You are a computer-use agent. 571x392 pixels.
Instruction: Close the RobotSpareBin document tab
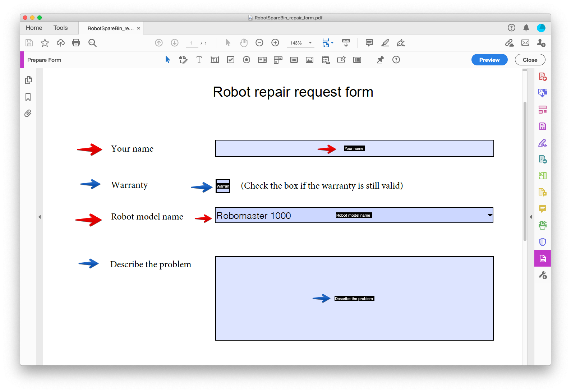[x=138, y=28]
